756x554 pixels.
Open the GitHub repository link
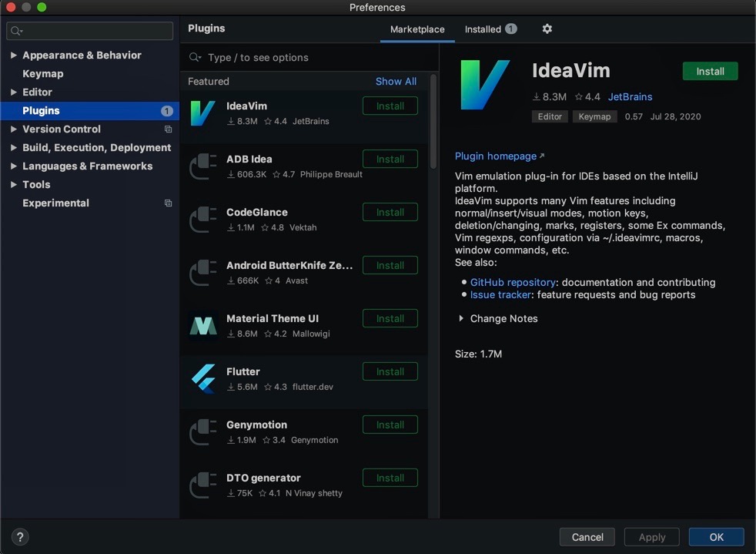click(513, 282)
